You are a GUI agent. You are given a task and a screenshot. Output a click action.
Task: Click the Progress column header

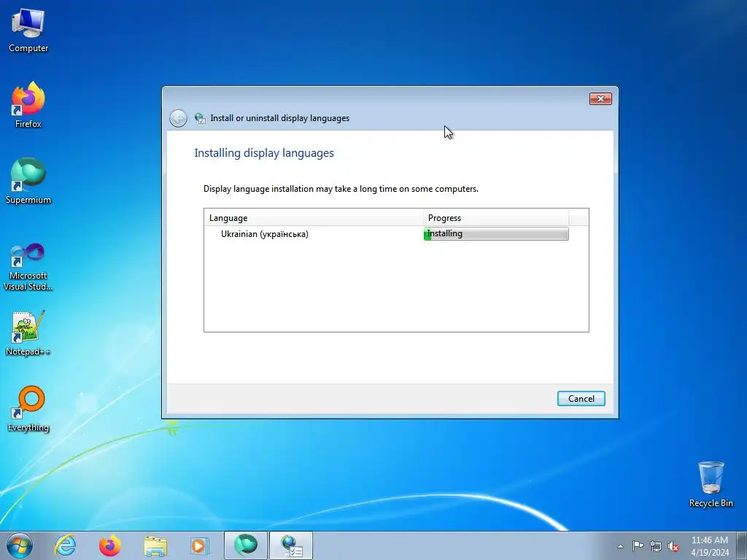pos(496,217)
